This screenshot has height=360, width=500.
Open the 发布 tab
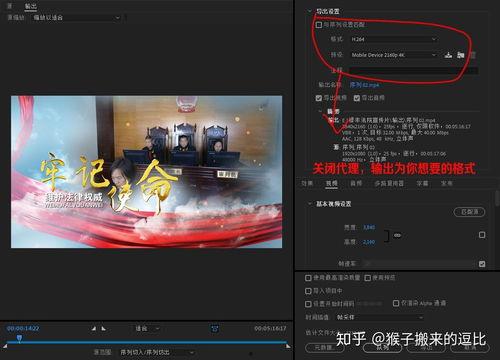click(x=447, y=183)
